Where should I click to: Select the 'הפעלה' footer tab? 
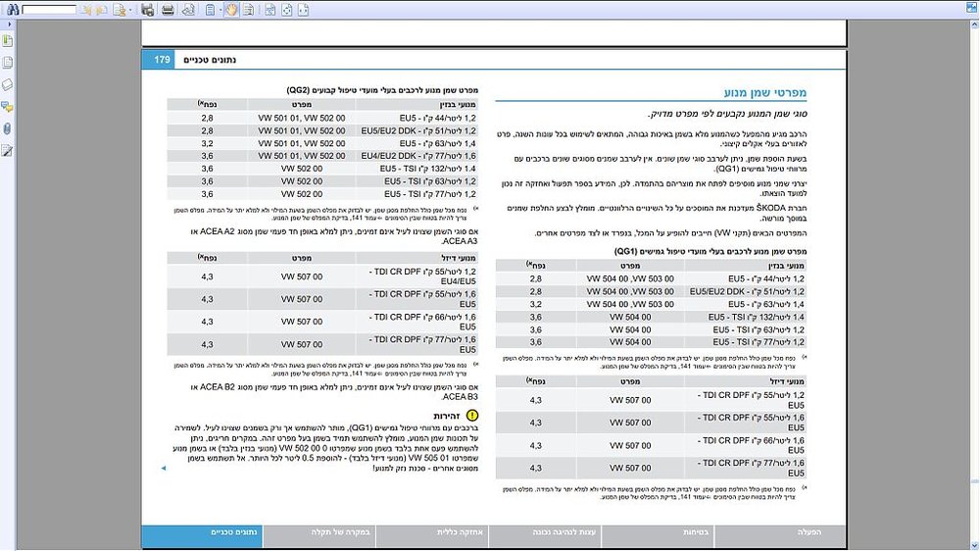tap(779, 536)
